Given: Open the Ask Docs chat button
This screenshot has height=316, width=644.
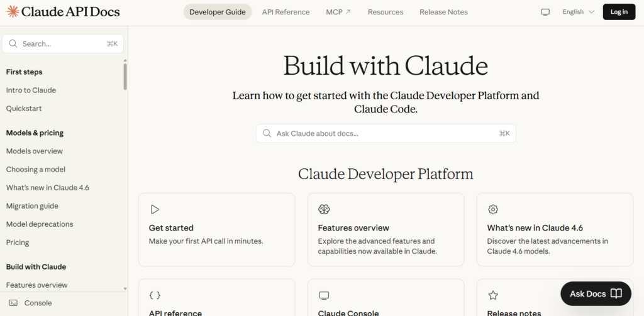Looking at the screenshot, I should click(x=596, y=293).
